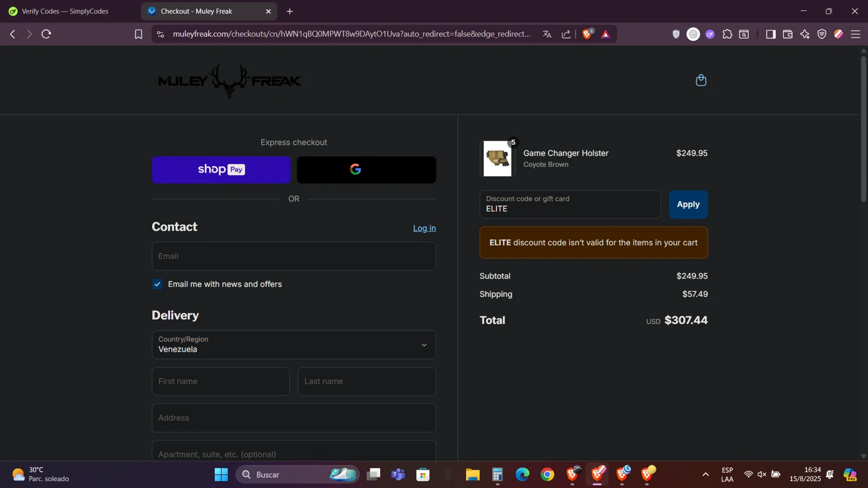The height and width of the screenshot is (488, 868).
Task: Click the $307.44 total amount
Action: click(x=686, y=320)
